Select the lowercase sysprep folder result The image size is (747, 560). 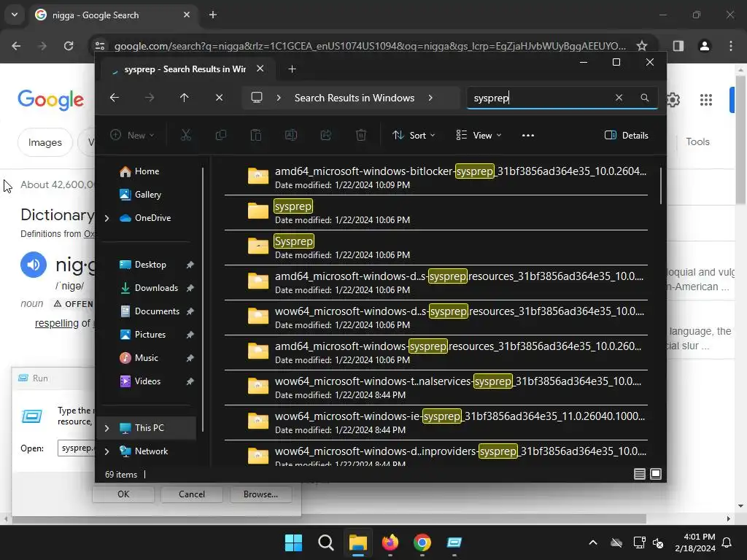click(436, 212)
